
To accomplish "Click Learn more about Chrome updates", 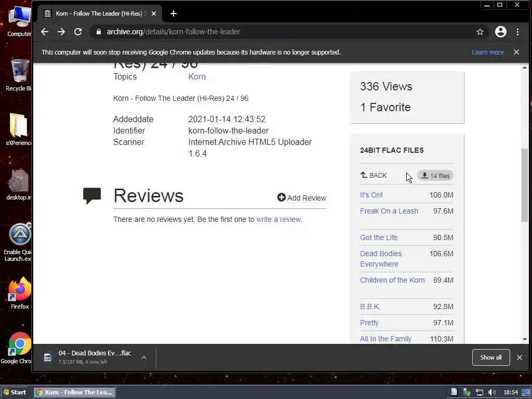I will pos(487,52).
